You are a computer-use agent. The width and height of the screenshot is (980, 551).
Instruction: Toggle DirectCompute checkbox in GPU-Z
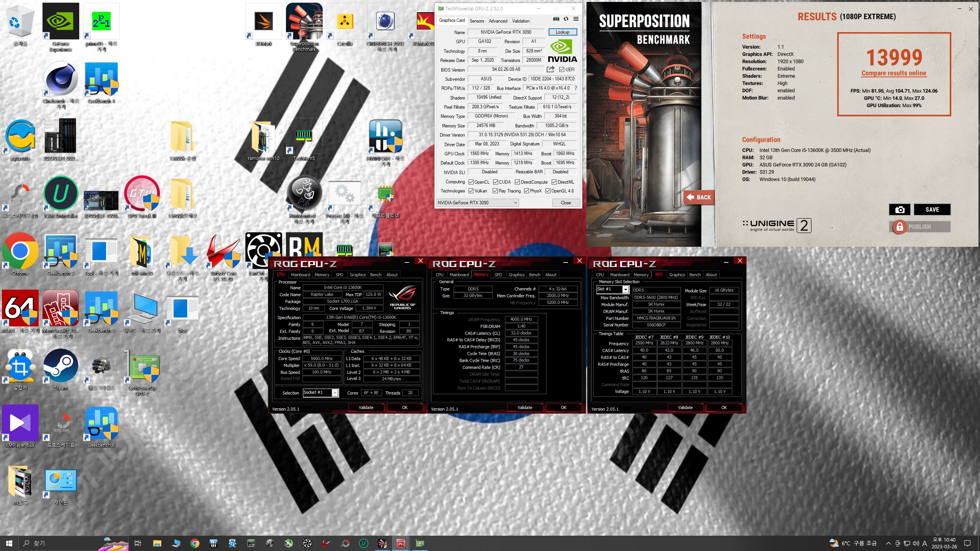tap(517, 182)
